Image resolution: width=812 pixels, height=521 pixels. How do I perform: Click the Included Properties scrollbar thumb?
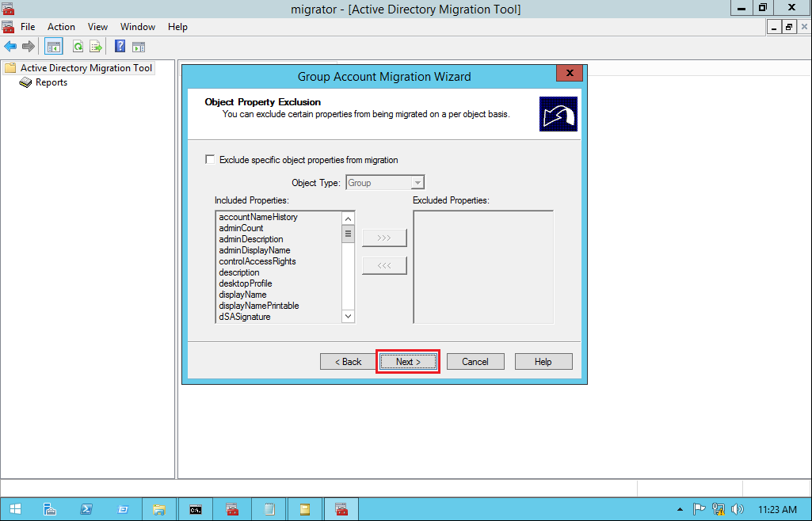(348, 234)
